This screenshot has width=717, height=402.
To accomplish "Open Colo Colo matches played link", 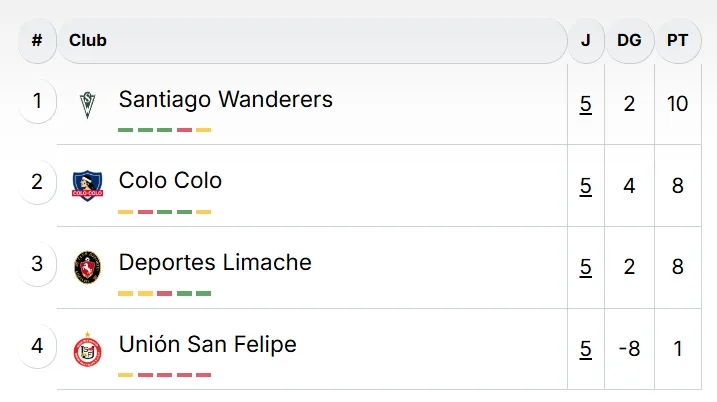I will pyautogui.click(x=585, y=185).
